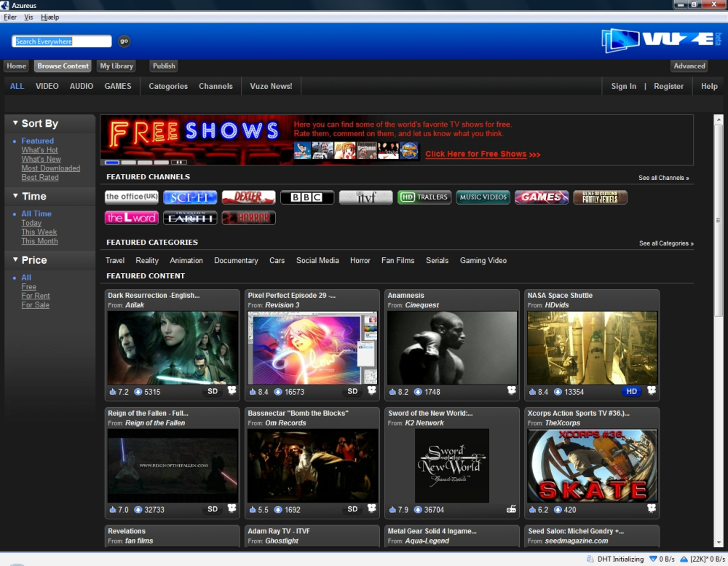The width and height of the screenshot is (728, 566).
Task: Select the first banner slide indicator
Action: 112,162
